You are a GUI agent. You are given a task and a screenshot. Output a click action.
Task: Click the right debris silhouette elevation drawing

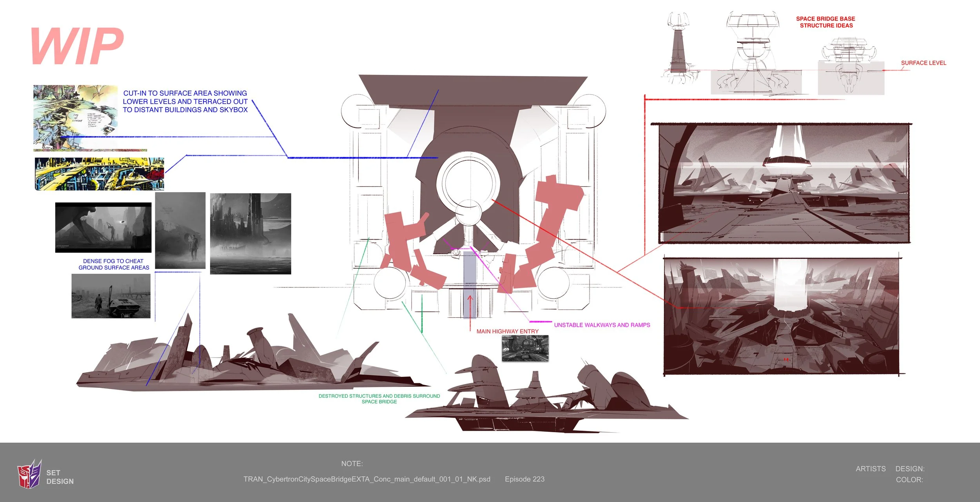[547, 394]
